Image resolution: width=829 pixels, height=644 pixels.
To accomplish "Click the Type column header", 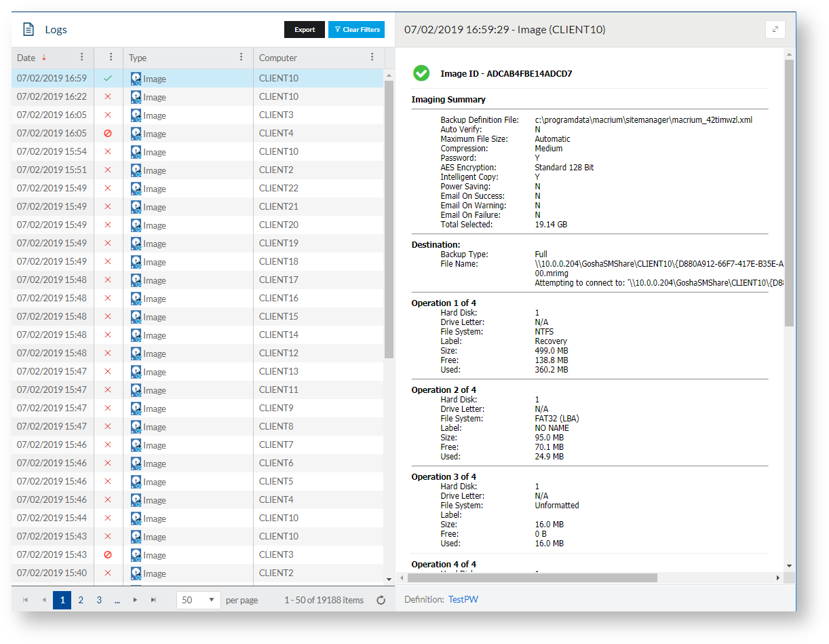I will pos(138,58).
